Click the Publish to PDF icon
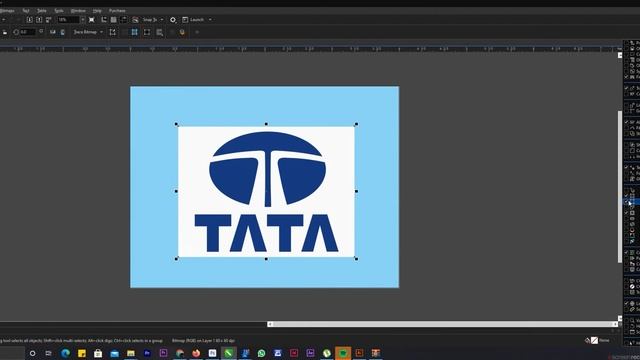 (48, 20)
